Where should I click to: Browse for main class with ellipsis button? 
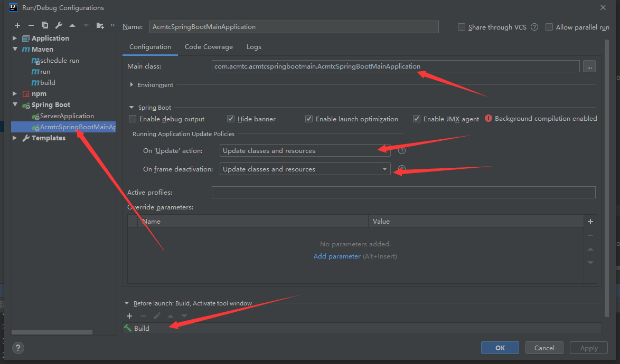point(589,66)
